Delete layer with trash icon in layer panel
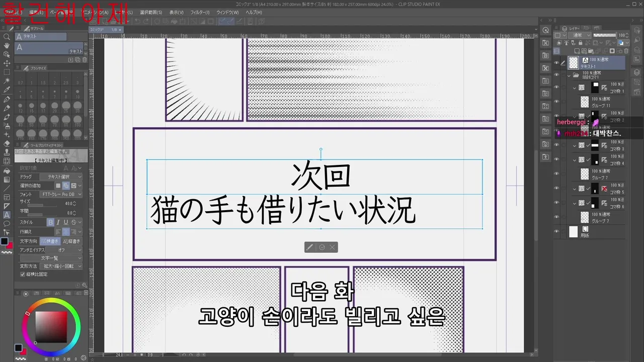 (x=626, y=51)
